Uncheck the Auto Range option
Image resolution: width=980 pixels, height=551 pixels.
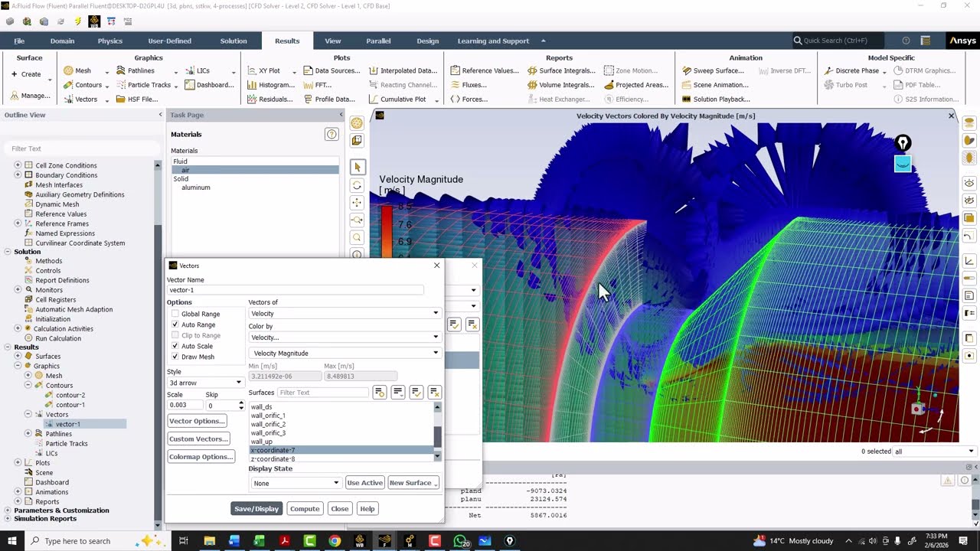(175, 324)
